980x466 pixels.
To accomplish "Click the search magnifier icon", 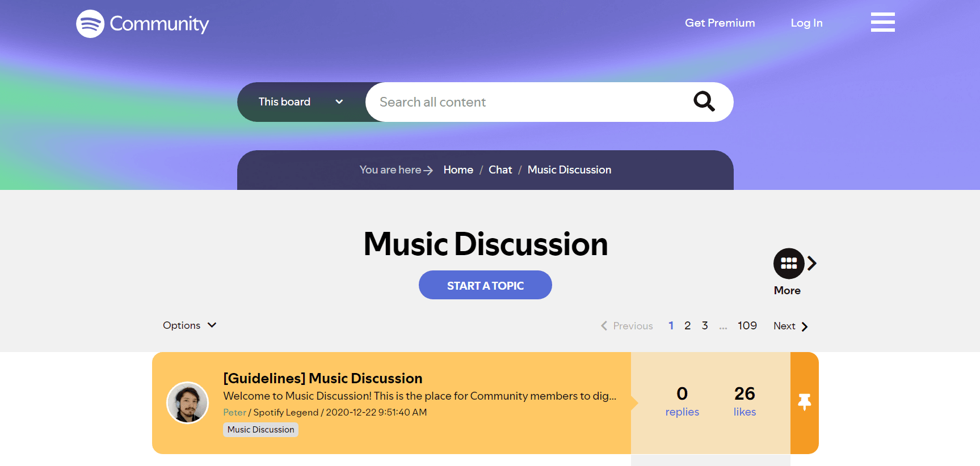I will (x=704, y=101).
